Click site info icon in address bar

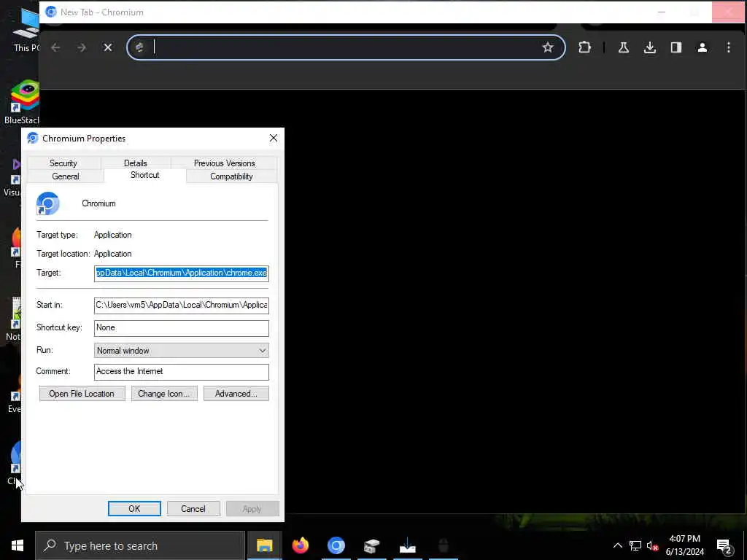tap(139, 47)
